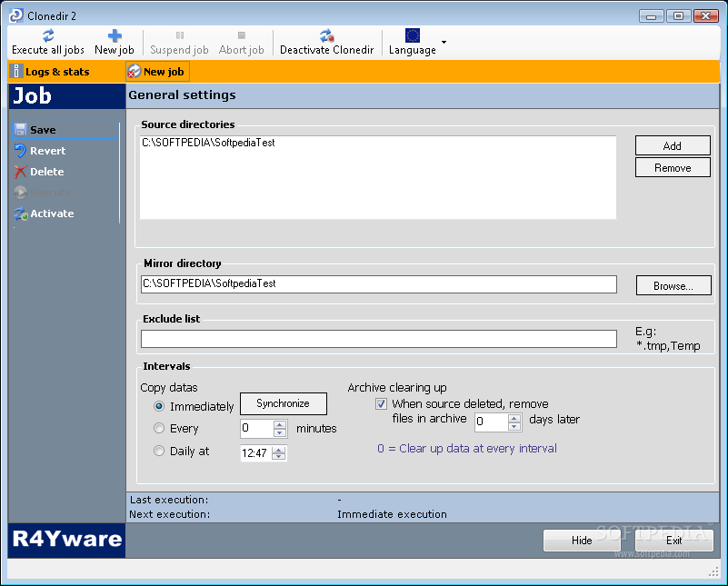The width and height of the screenshot is (728, 586).
Task: Increase the days later archive value
Action: [x=514, y=419]
